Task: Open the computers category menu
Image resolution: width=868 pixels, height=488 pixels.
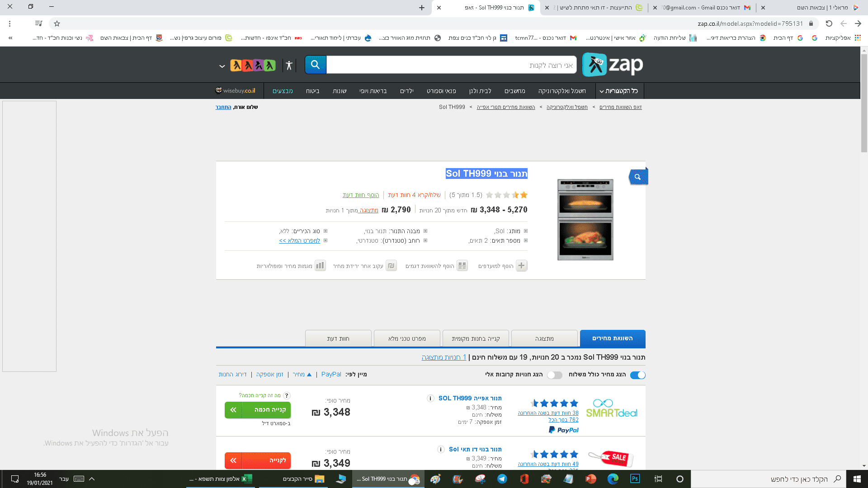Action: (x=515, y=91)
